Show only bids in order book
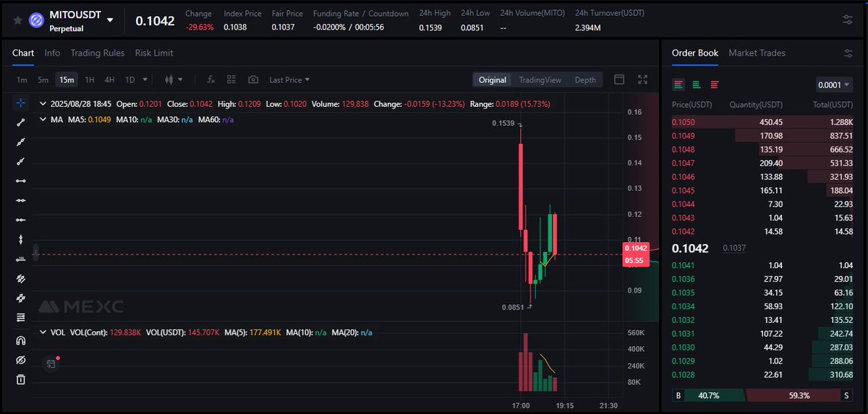 coord(697,85)
